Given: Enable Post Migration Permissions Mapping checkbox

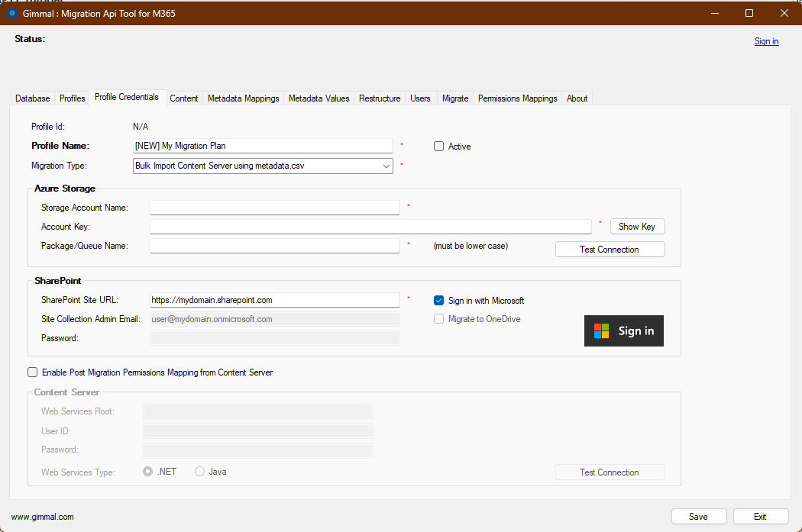Looking at the screenshot, I should click(32, 372).
